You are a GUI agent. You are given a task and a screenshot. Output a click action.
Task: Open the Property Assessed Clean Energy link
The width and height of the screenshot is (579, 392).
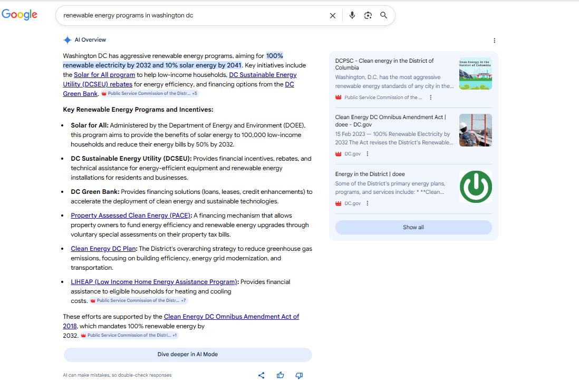pyautogui.click(x=131, y=215)
